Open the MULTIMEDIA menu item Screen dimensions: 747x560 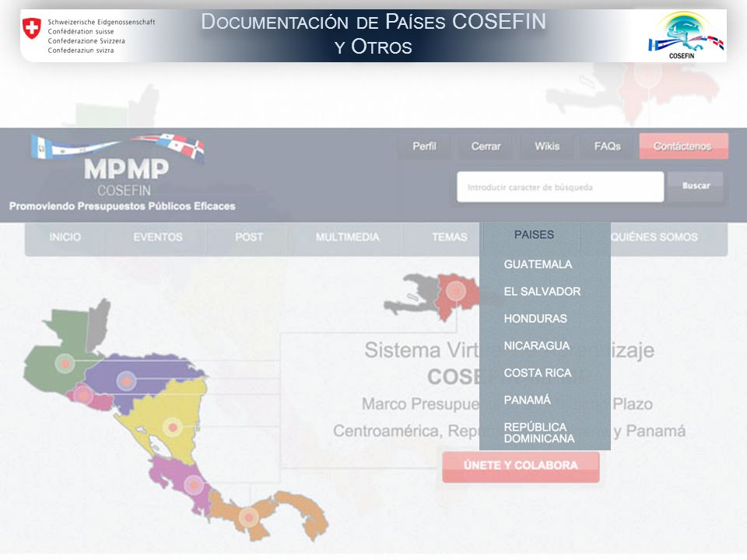point(347,237)
